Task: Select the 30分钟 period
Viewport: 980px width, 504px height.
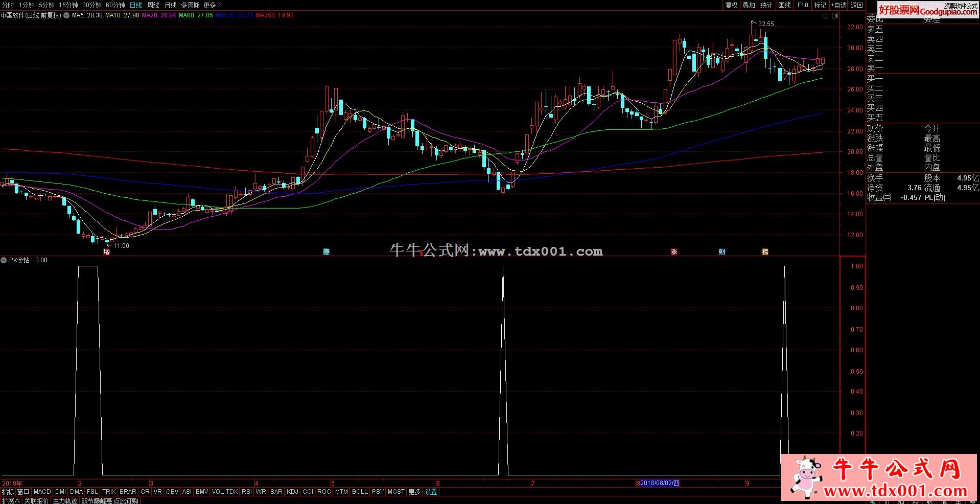Action: (x=92, y=5)
